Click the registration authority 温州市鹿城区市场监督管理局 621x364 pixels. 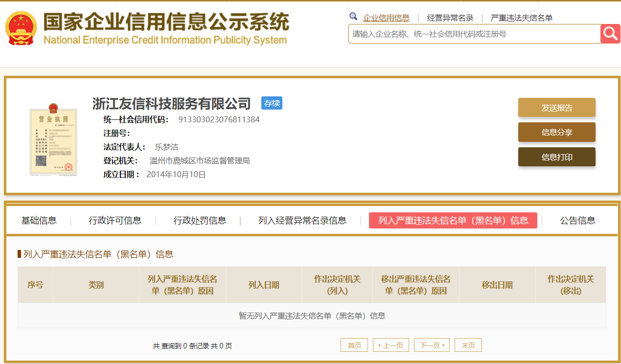[x=200, y=160]
